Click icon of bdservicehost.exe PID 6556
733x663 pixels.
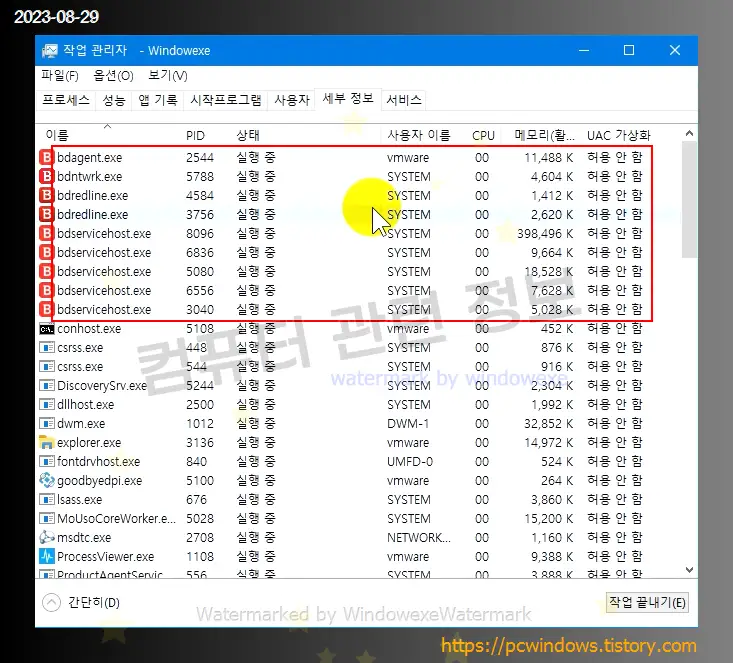point(46,290)
